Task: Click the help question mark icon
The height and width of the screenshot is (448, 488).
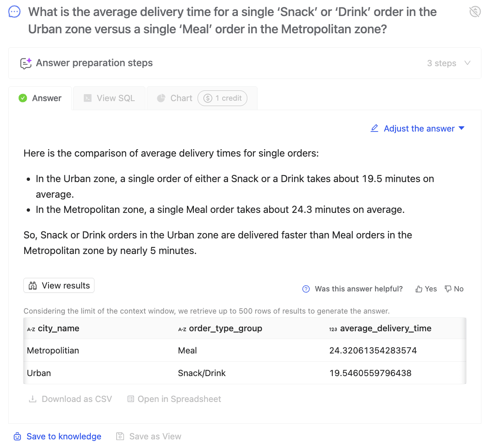Action: pyautogui.click(x=306, y=289)
